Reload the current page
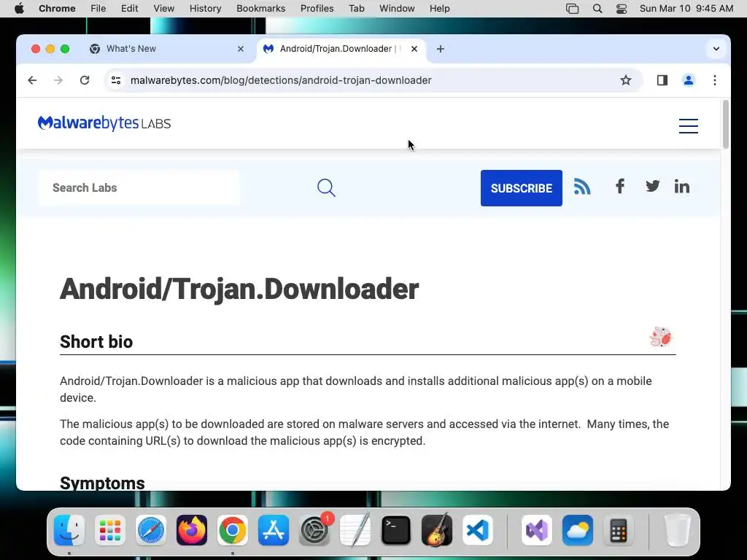The image size is (747, 560). [85, 80]
